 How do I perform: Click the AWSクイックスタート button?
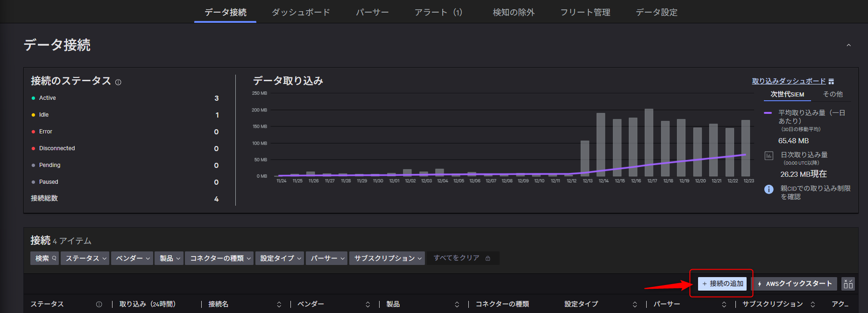tap(794, 284)
